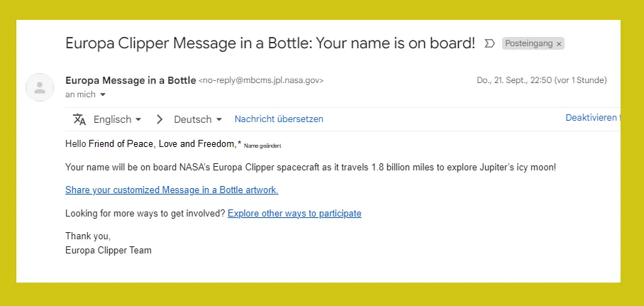This screenshot has width=644, height=306.
Task: Click the small 'Name geändert' footnote text
Action: tap(262, 146)
